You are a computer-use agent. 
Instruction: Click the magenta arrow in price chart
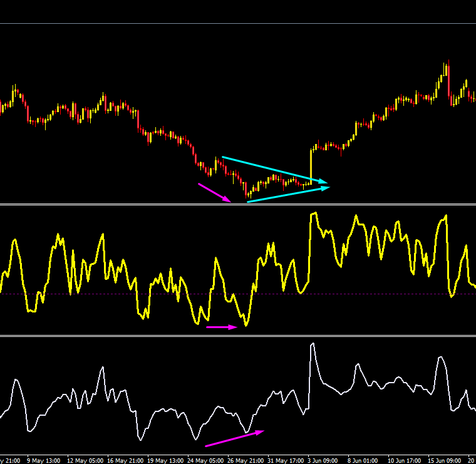coord(214,192)
